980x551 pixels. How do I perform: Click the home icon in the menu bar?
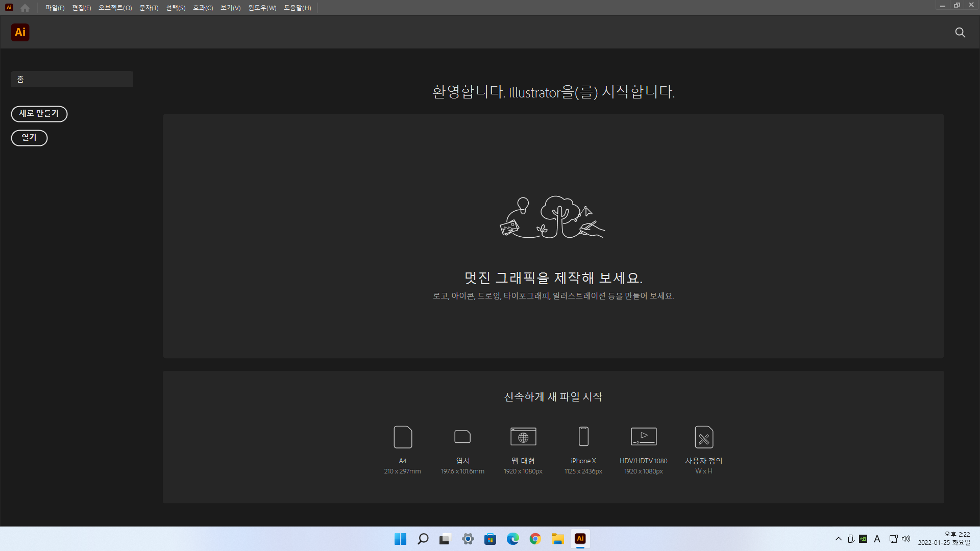tap(25, 8)
